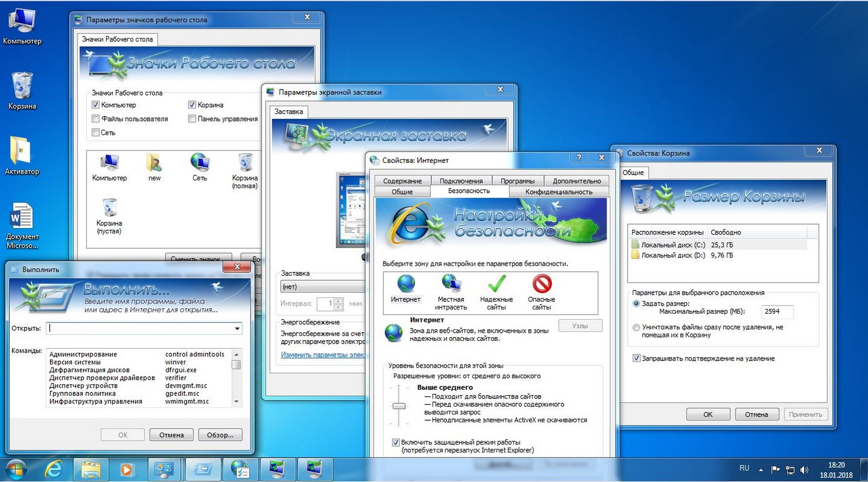This screenshot has height=482, width=868.
Task: Expand the Открыть dropdown in the Run dialog
Action: (x=237, y=328)
